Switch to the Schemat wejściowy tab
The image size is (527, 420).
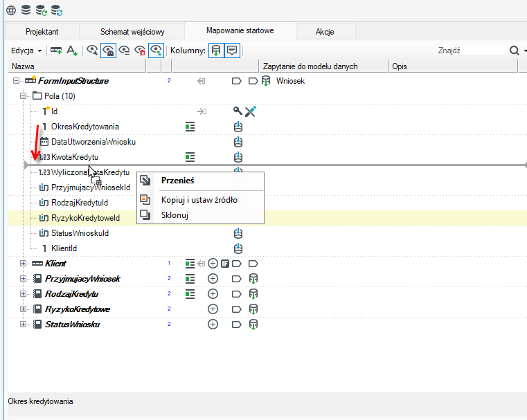[132, 32]
